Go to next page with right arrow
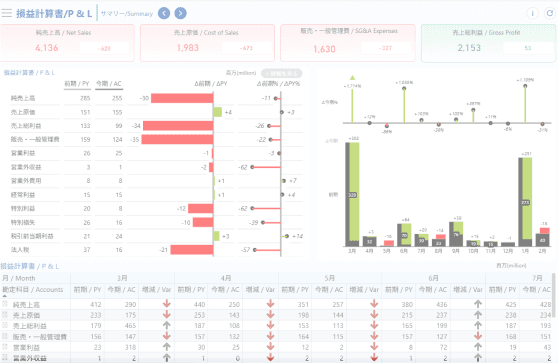 180,14
